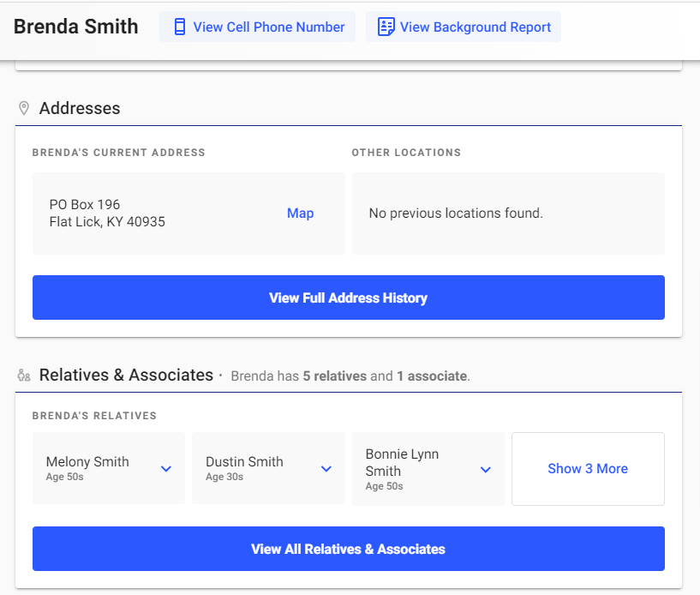Click the phone icon beside View Cell Phone Number
This screenshot has width=700, height=595.
179,27
